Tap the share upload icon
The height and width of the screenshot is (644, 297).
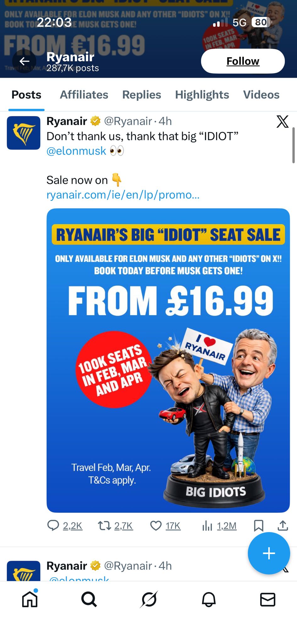tap(283, 525)
